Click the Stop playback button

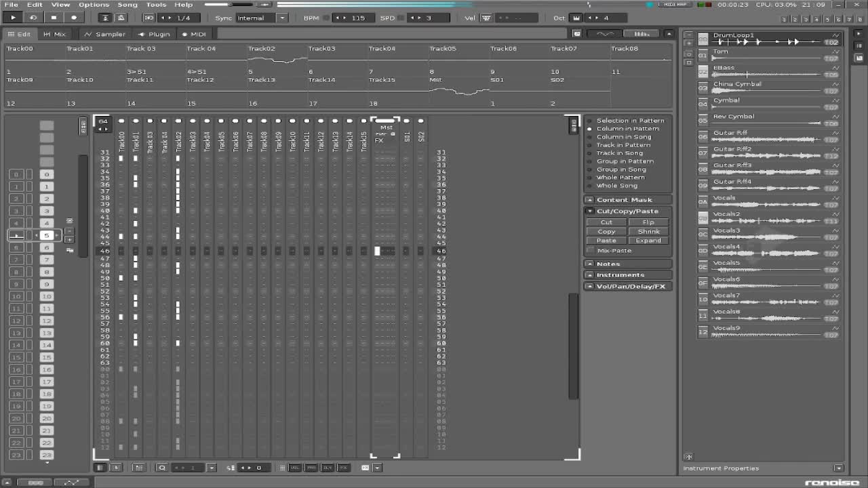54,18
